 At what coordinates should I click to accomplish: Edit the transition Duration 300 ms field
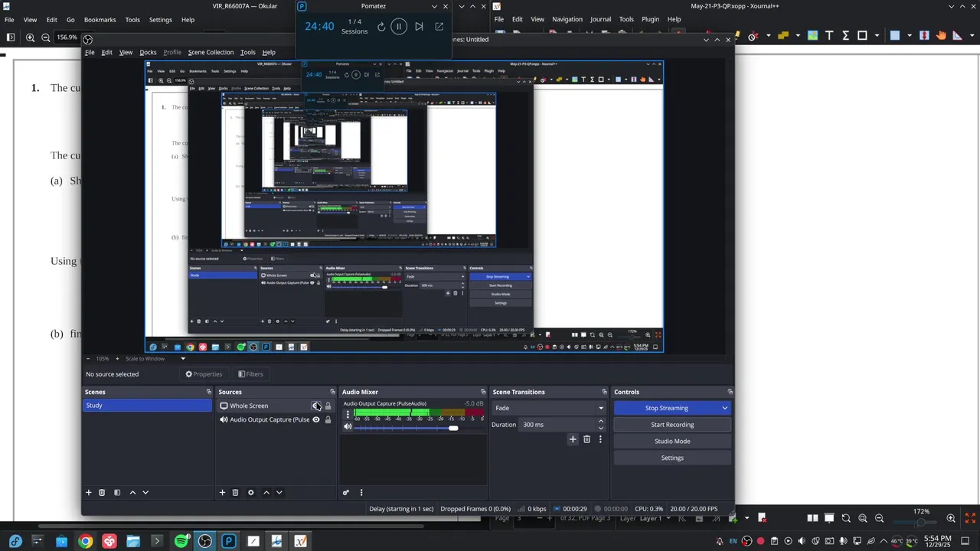point(557,425)
